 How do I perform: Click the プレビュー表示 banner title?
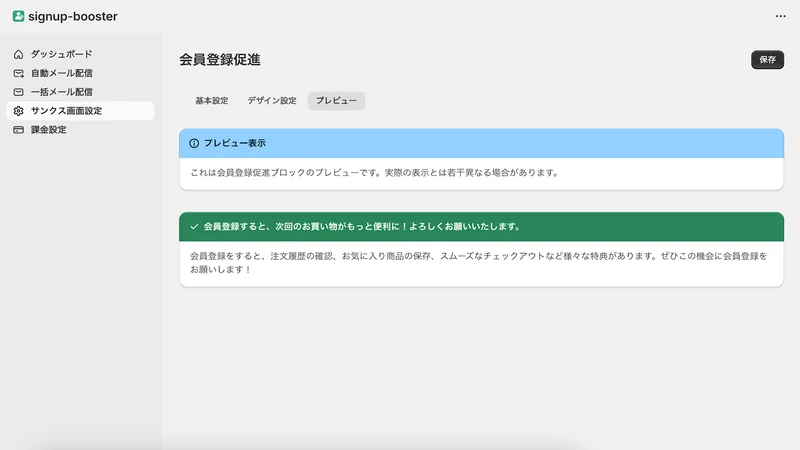pyautogui.click(x=235, y=143)
